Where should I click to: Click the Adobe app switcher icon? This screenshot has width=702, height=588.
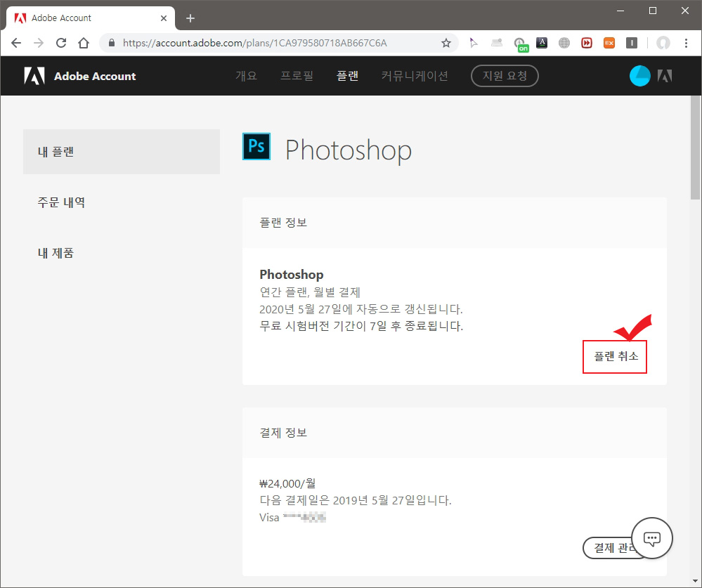click(664, 76)
